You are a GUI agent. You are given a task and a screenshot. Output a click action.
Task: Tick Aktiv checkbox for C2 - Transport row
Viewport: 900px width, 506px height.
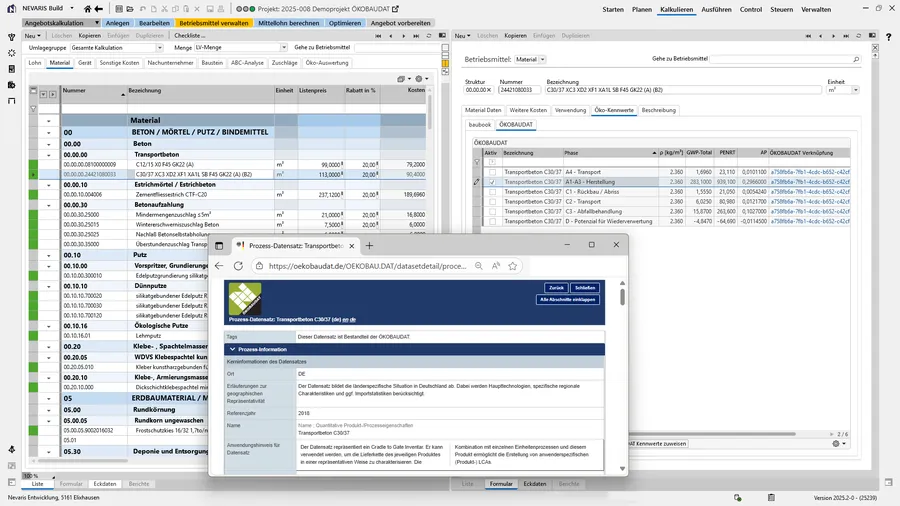click(x=492, y=201)
